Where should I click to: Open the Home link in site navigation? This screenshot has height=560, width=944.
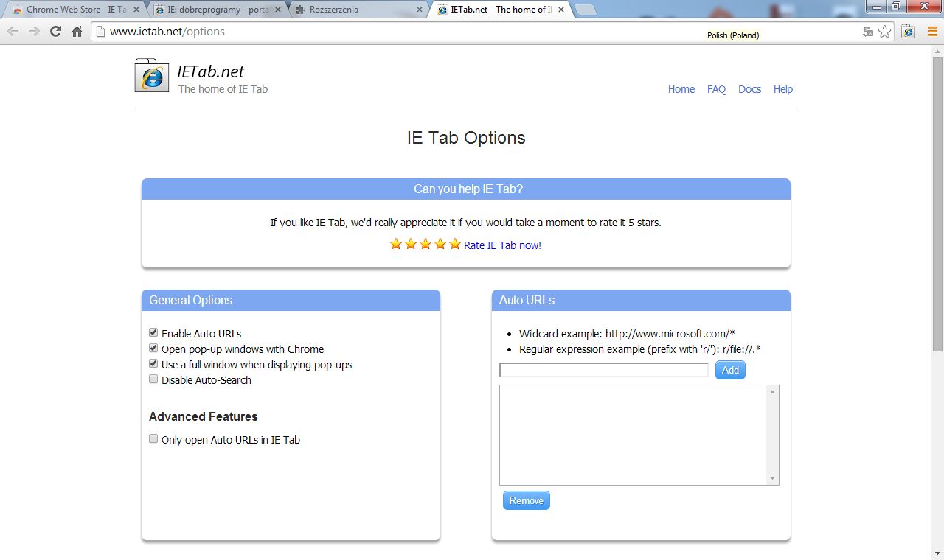(681, 89)
